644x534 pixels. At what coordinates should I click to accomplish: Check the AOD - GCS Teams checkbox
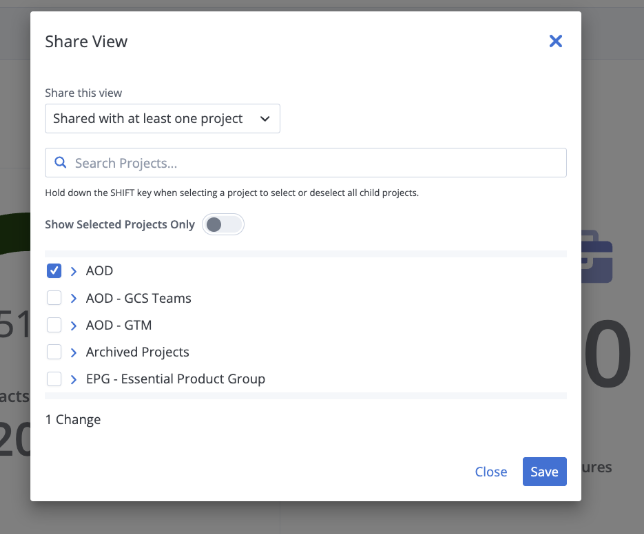click(54, 298)
